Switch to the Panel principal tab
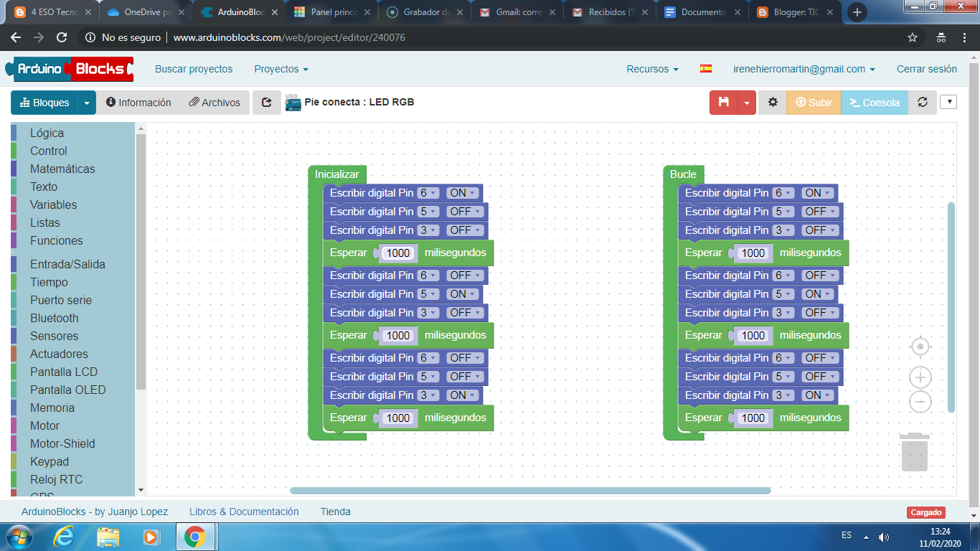 pos(332,12)
